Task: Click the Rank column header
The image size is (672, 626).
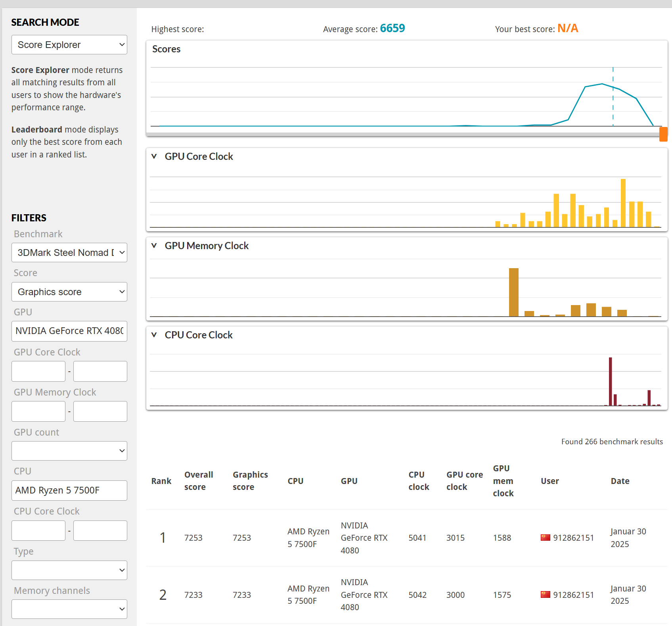Action: (161, 481)
